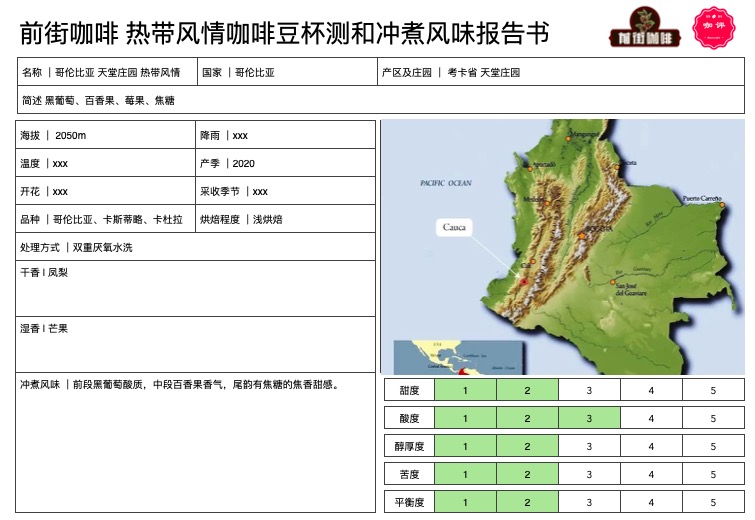Click the red Cauca marker on map
Screen dimensions: 755x520
(x=524, y=282)
